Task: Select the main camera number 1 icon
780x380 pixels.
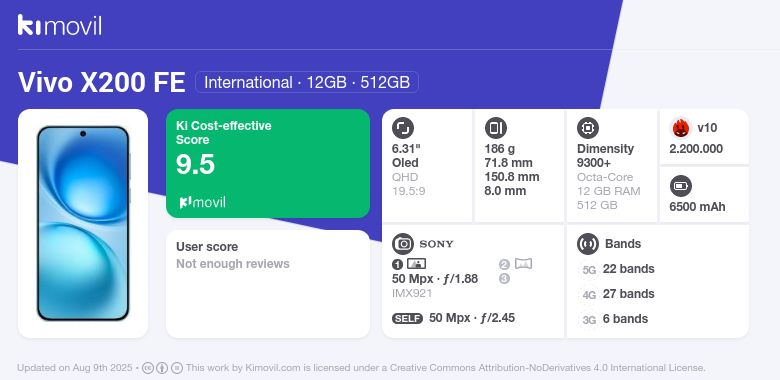Action: coord(397,264)
